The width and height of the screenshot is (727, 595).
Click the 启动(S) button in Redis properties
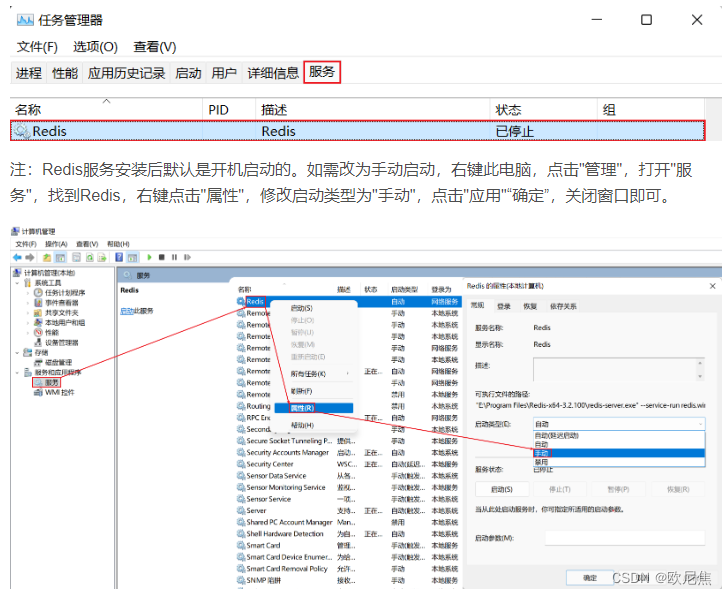coord(502,489)
